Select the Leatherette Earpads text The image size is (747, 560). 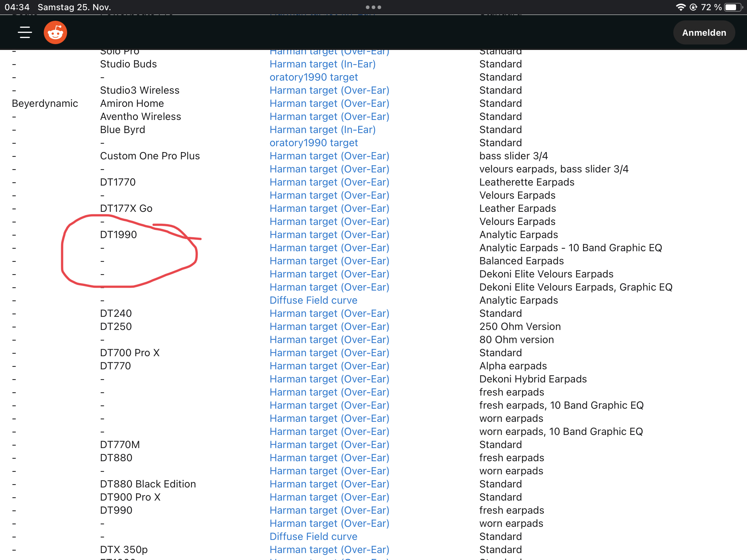click(x=527, y=182)
